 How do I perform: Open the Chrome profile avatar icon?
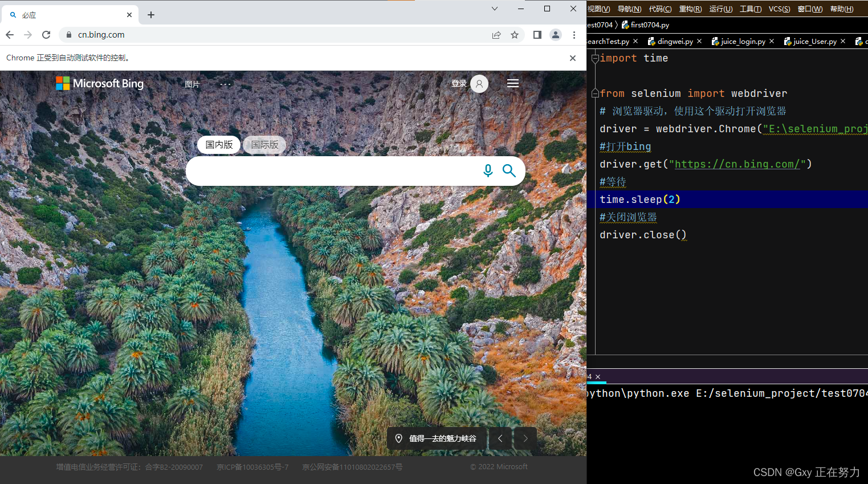(556, 34)
